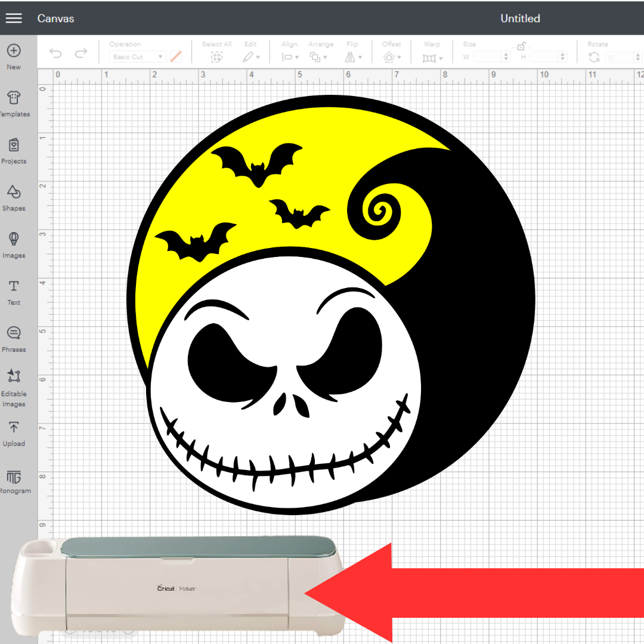Open the Monogram tool
Viewport: 644px width, 644px height.
coord(14,481)
